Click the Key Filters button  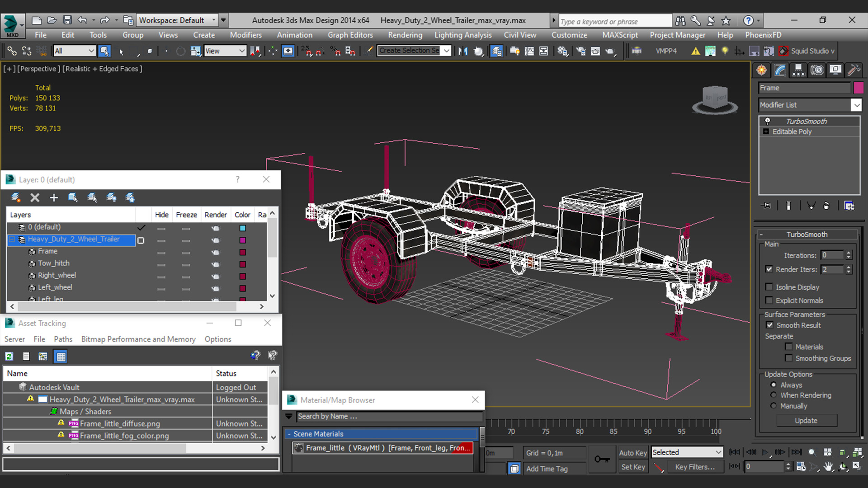tap(695, 467)
